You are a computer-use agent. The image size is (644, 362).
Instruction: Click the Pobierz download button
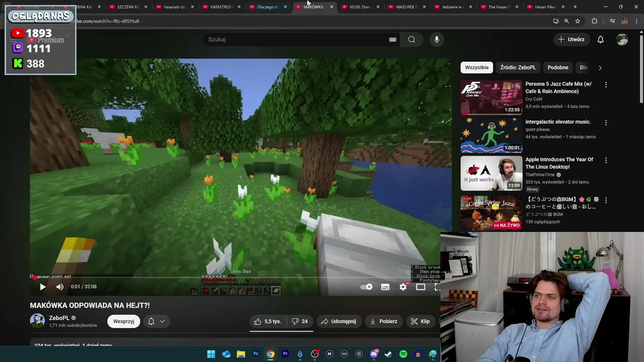383,321
